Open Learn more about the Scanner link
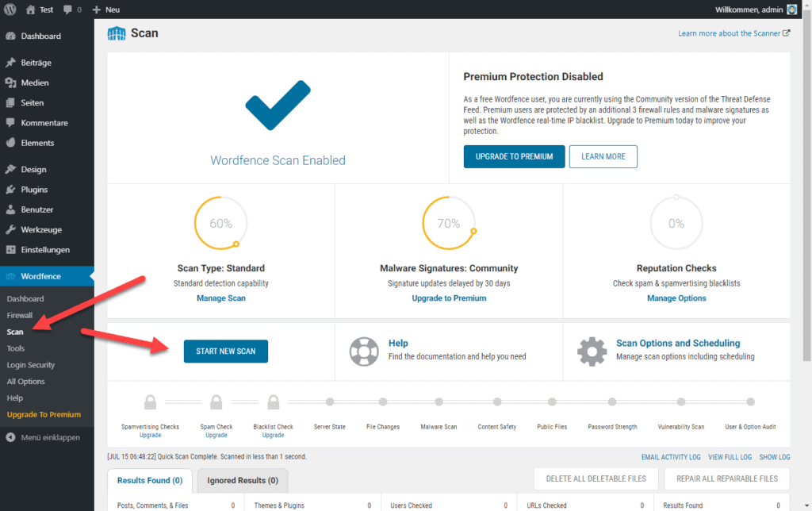The height and width of the screenshot is (511, 812). tap(730, 33)
